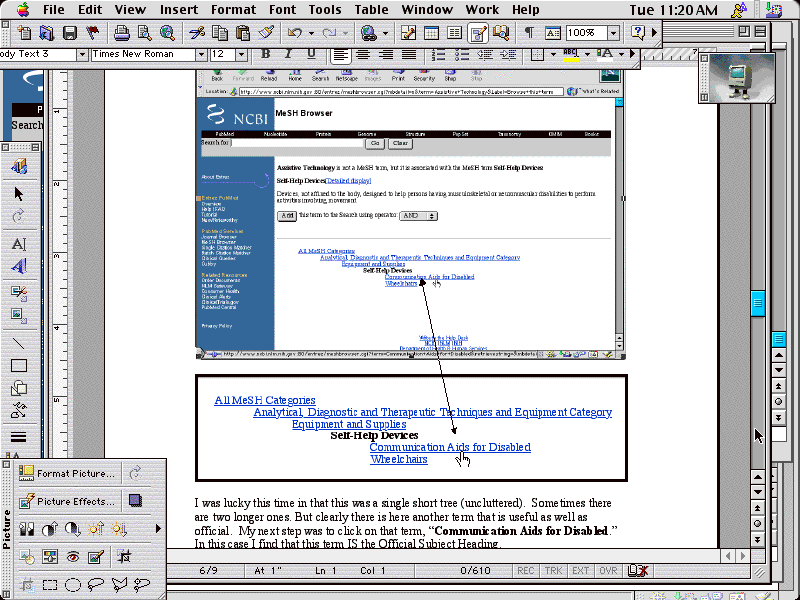Pick the Rectangle drawing tool
800x600 pixels.
(19, 366)
